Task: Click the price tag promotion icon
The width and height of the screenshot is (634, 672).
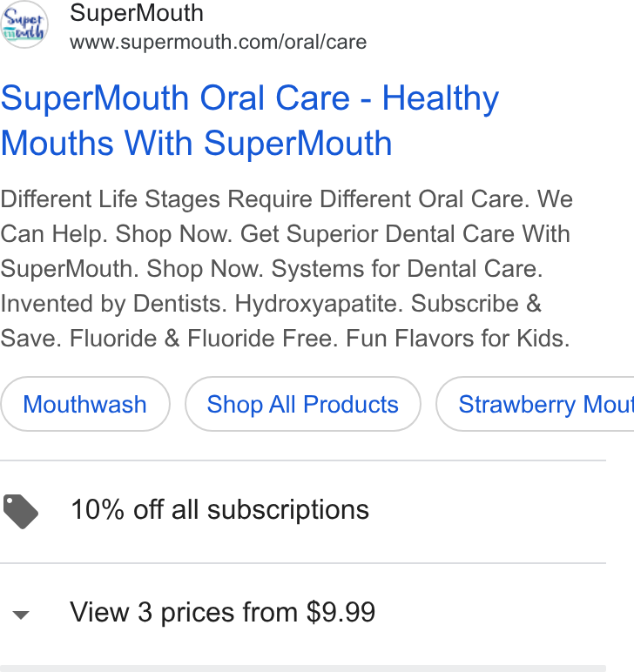Action: pos(21,511)
